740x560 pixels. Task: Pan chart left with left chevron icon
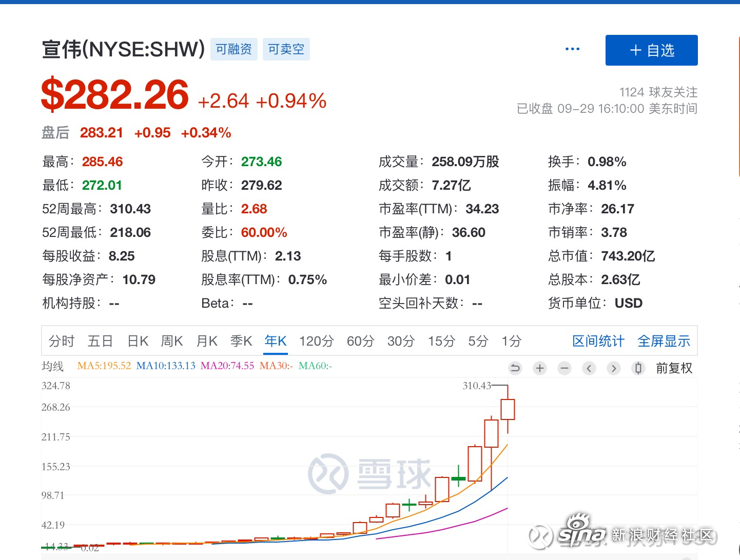pyautogui.click(x=589, y=368)
